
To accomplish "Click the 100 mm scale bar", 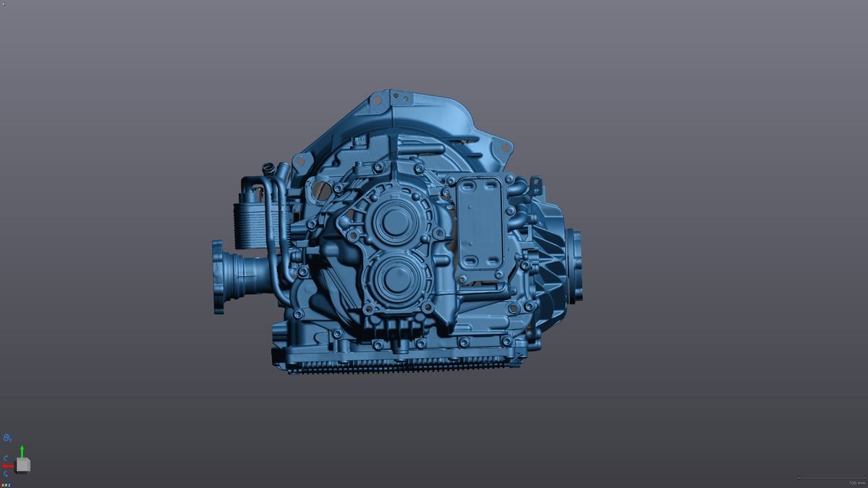I will (832, 479).
